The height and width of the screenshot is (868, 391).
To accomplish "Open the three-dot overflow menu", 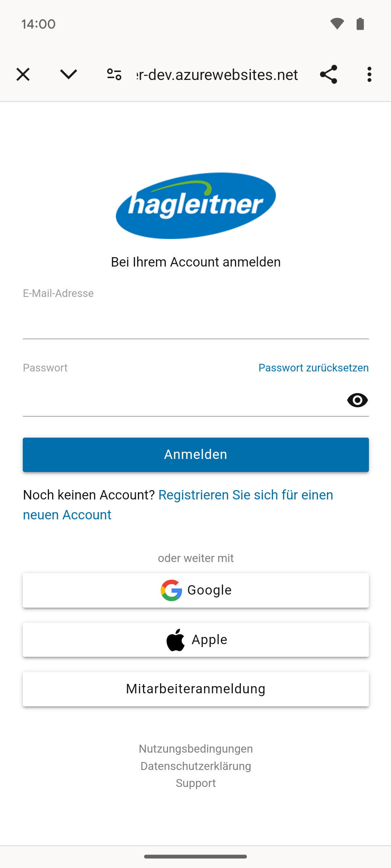I will [x=369, y=75].
